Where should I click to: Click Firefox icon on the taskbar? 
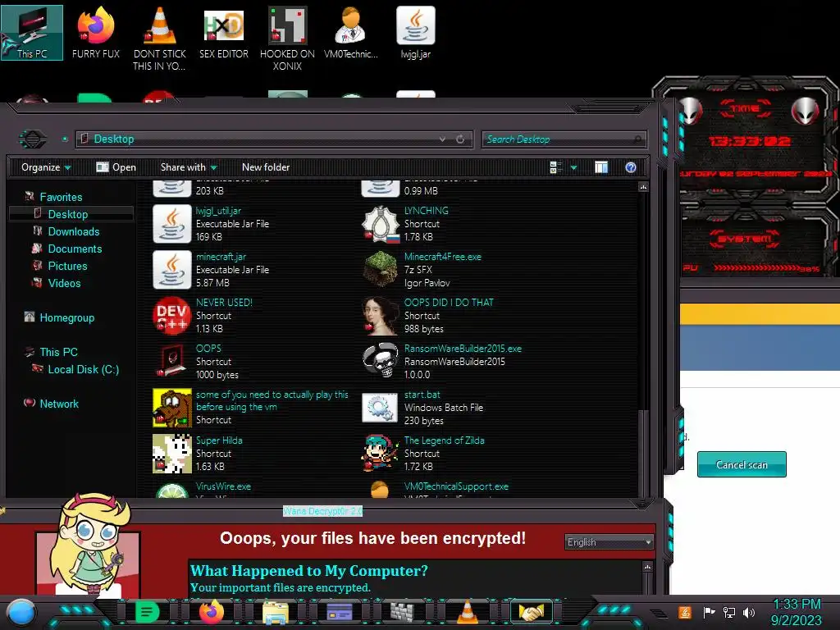tap(212, 612)
